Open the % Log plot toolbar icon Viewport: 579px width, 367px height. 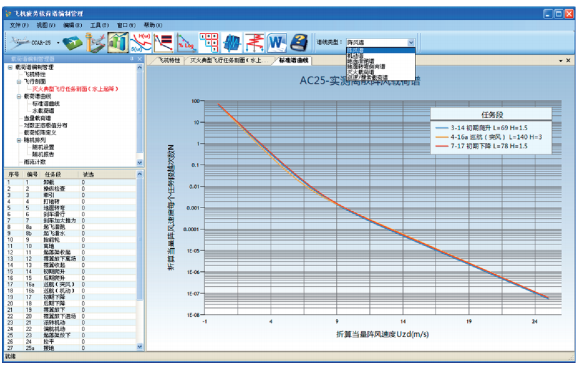pos(186,43)
